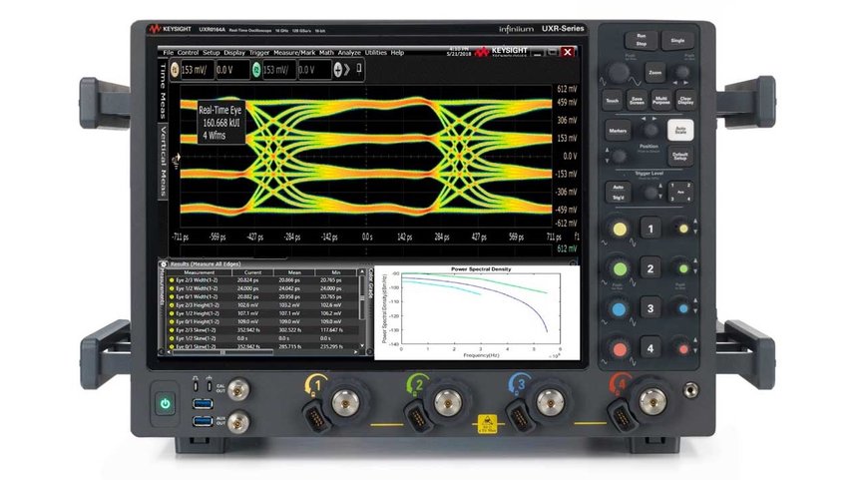Expand the channel toolbar chevron arrow
868x480 pixels.
click(347, 70)
